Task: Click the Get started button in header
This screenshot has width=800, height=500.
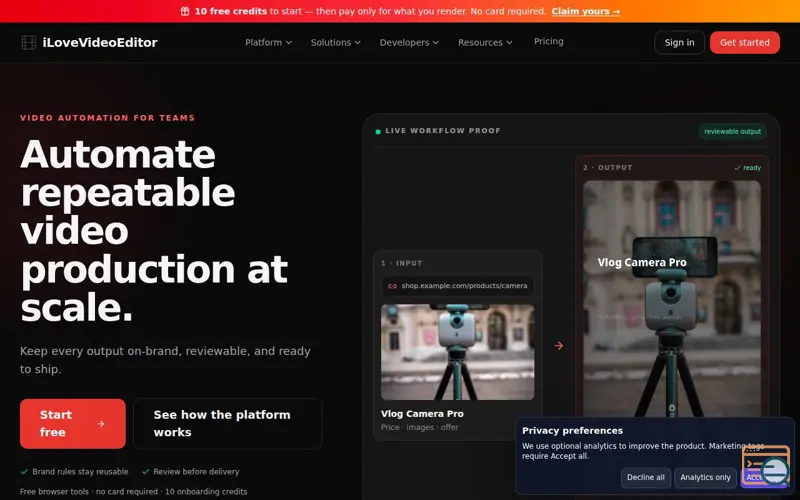Action: tap(744, 43)
